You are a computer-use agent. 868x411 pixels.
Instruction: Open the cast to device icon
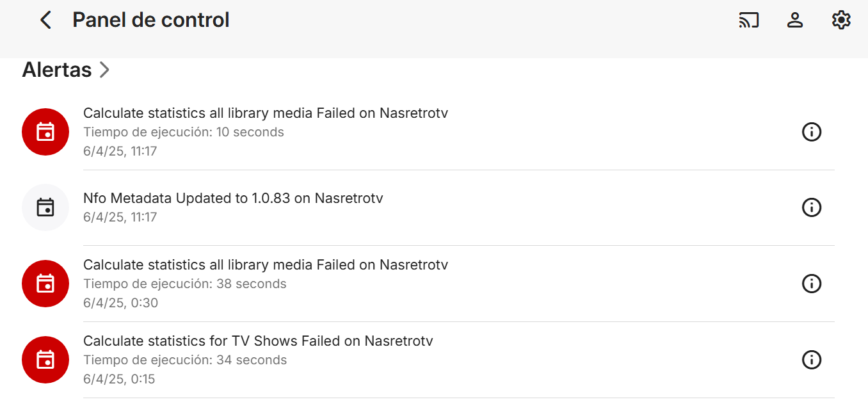click(748, 20)
